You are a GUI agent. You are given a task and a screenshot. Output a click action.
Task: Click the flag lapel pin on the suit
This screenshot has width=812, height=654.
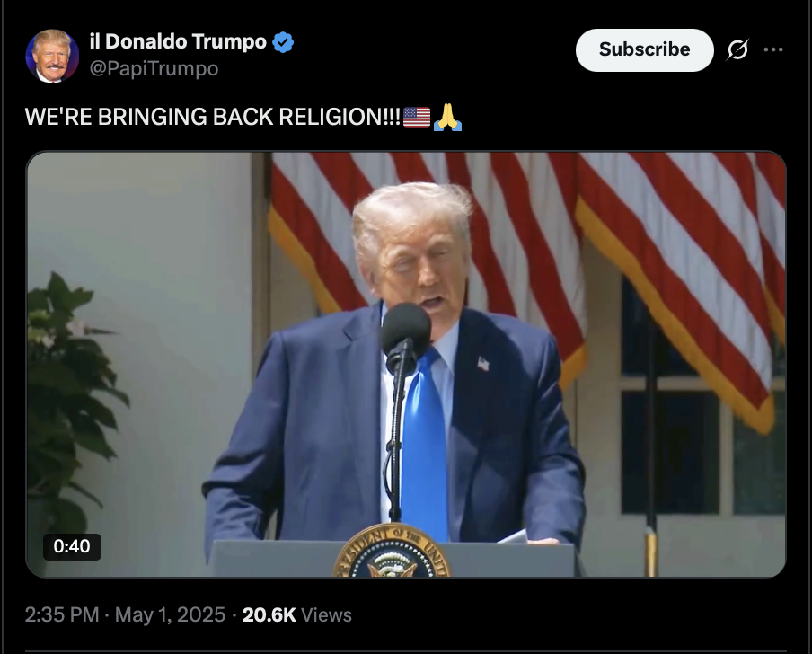point(482,364)
